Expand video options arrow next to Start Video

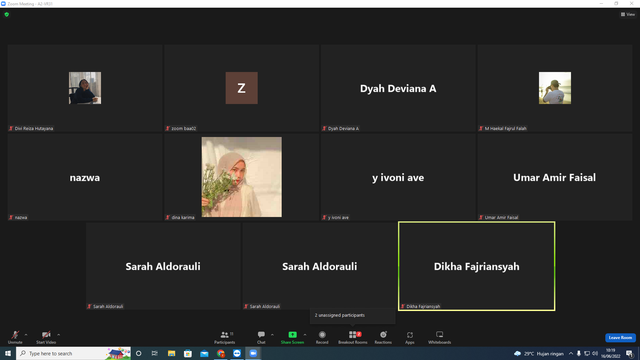59,335
